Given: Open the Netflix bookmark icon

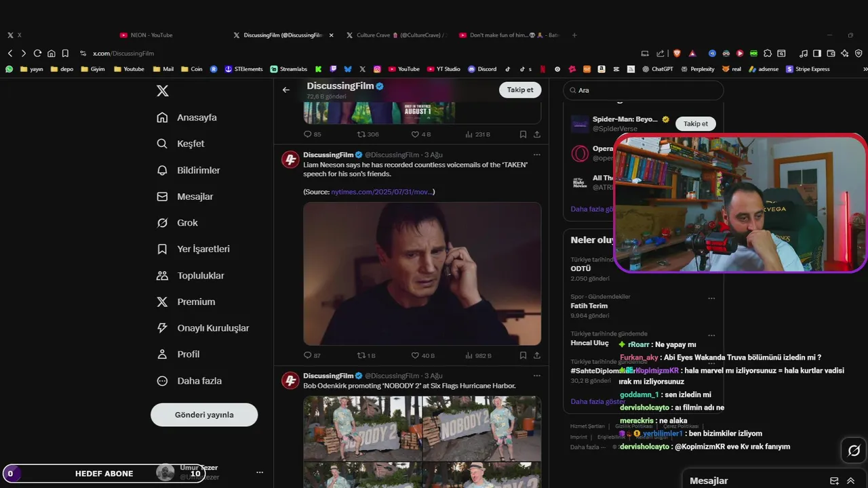Looking at the screenshot, I should coord(542,69).
